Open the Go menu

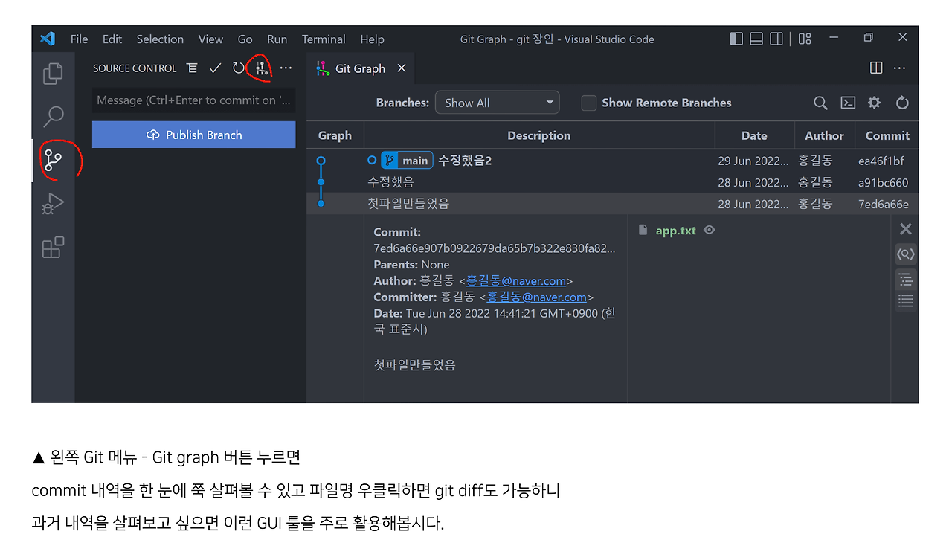pyautogui.click(x=245, y=39)
